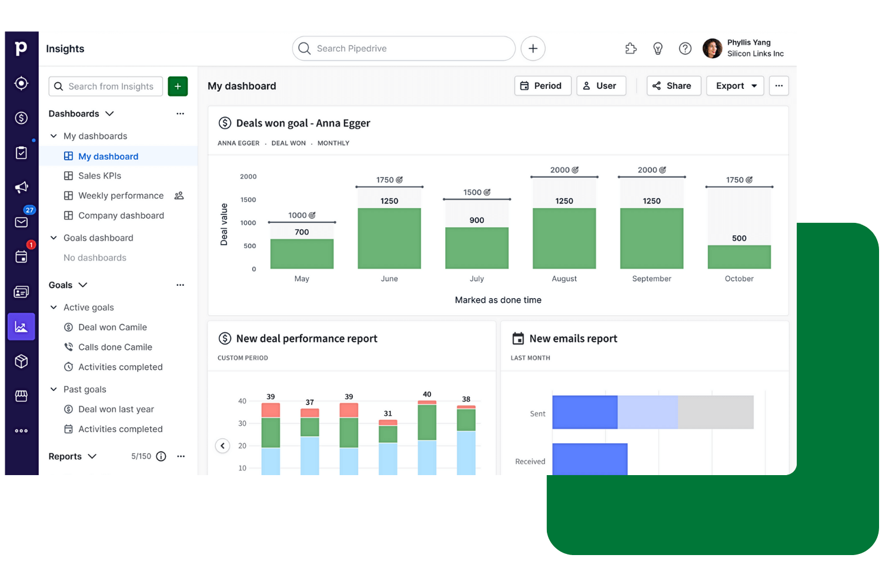Image resolution: width=882 pixels, height=588 pixels.
Task: Click the 'CUSTOM PERIOD' label
Action: (x=243, y=358)
